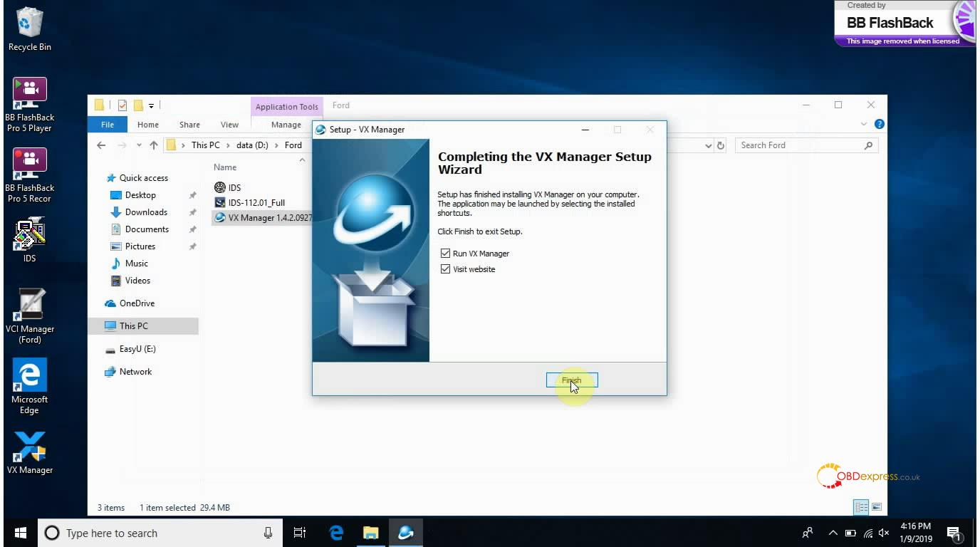Screen dimensions: 980x547
Task: Open the VCI Manager (Ford) desktop icon
Action: (30, 308)
